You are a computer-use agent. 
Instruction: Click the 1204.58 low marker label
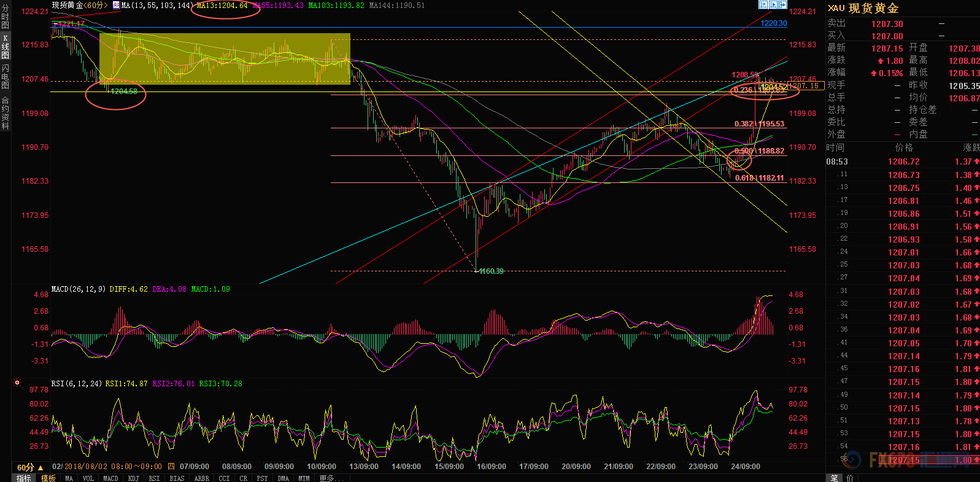point(124,91)
